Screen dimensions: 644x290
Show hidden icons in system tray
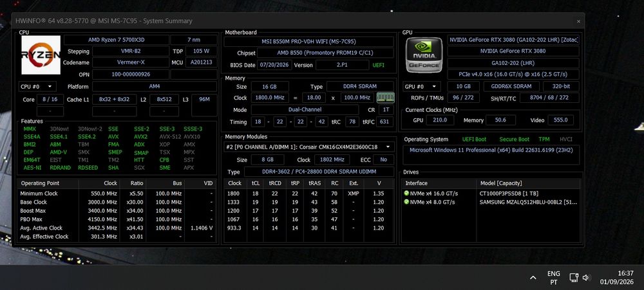click(533, 278)
